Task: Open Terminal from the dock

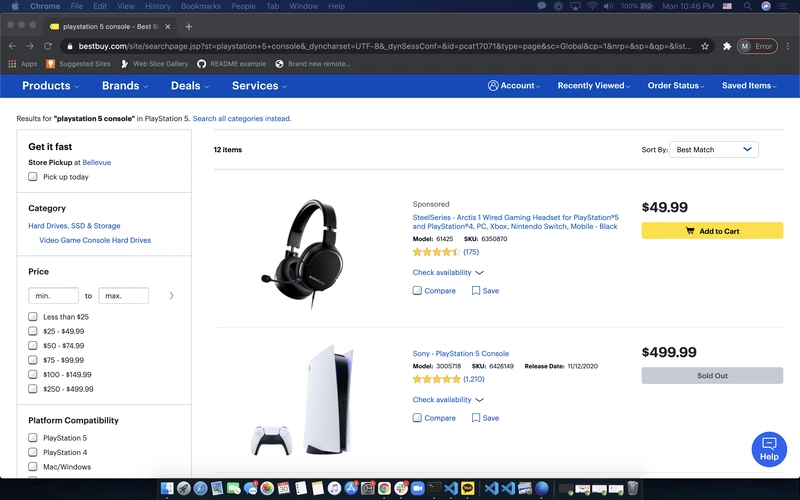Action: [x=434, y=488]
